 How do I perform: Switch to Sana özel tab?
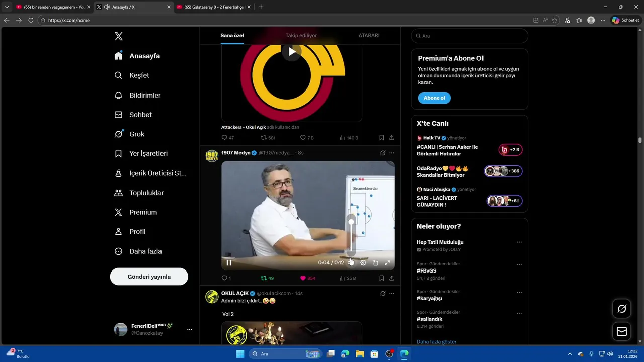point(232,36)
